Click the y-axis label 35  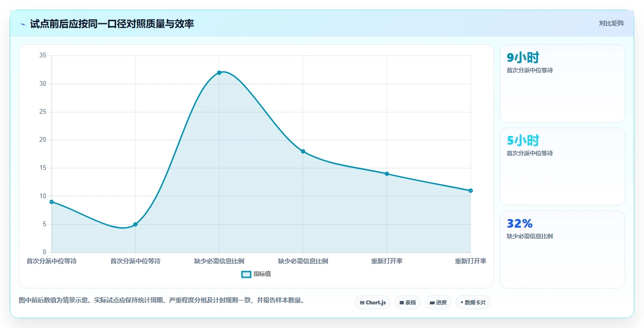pyautogui.click(x=42, y=55)
